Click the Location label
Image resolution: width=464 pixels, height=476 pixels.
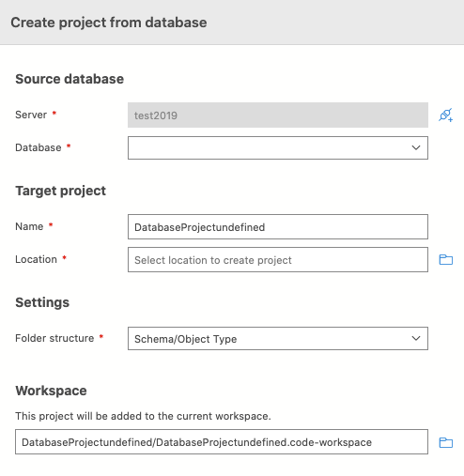click(36, 259)
